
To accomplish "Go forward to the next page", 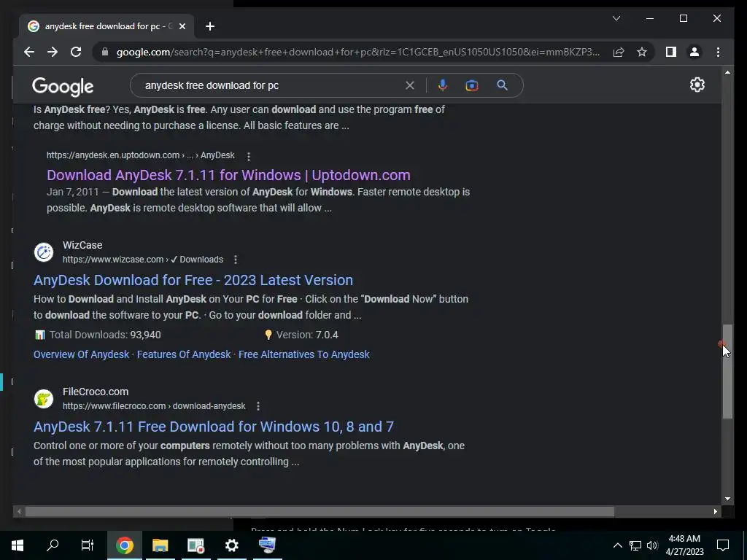I will pyautogui.click(x=53, y=52).
